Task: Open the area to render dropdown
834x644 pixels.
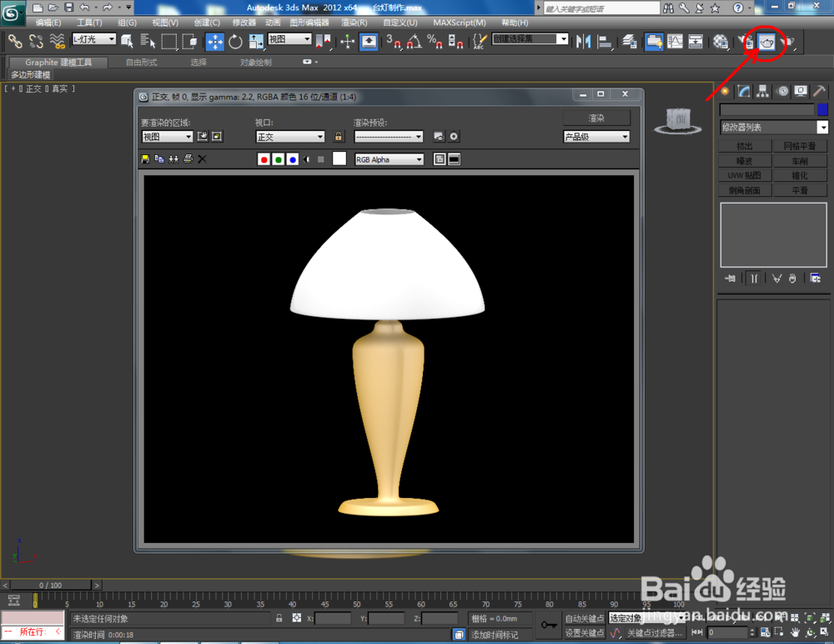Action: (167, 137)
